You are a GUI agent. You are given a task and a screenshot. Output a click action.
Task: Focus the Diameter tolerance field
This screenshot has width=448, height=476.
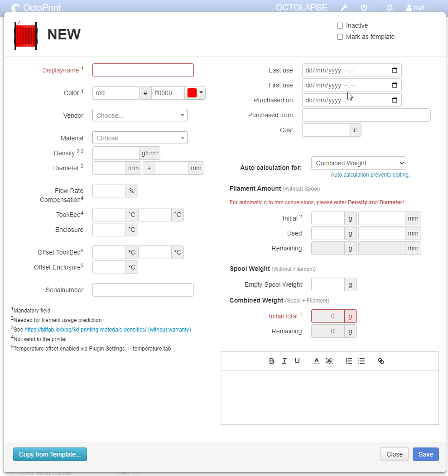pyautogui.click(x=172, y=168)
